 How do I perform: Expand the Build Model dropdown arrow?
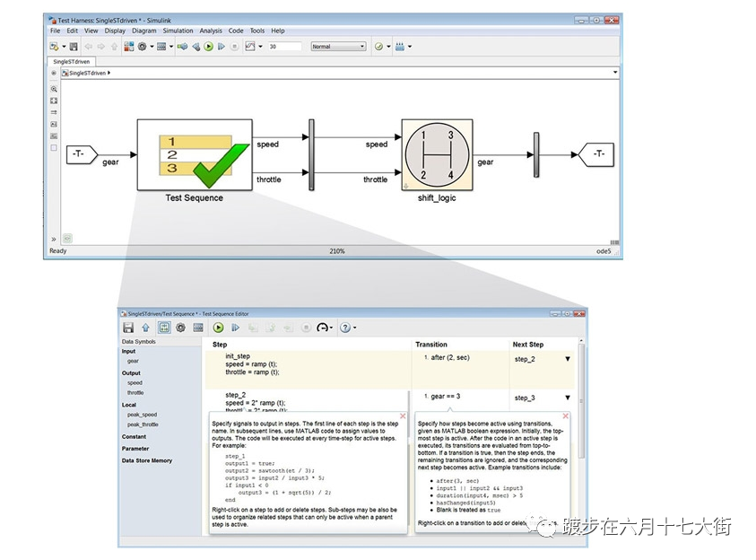point(410,47)
